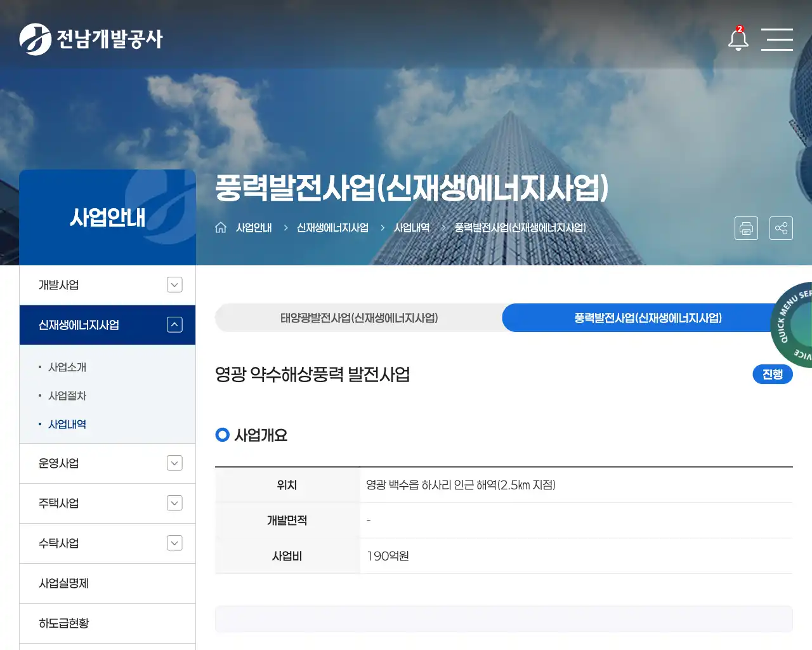Click the 개발면적 table header cell

(x=287, y=521)
